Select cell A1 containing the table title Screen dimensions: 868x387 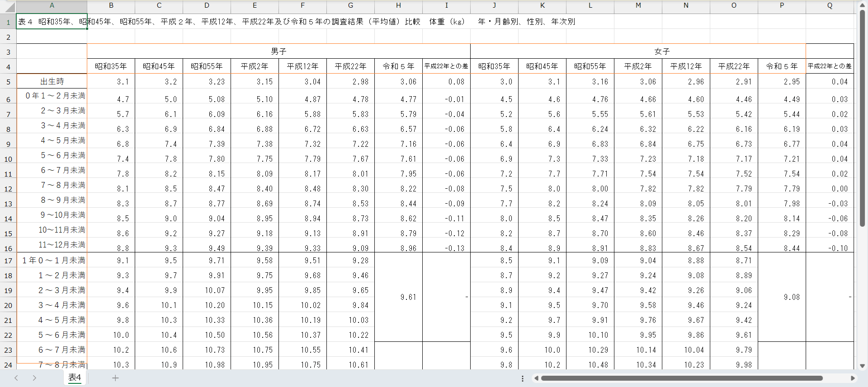coord(52,22)
